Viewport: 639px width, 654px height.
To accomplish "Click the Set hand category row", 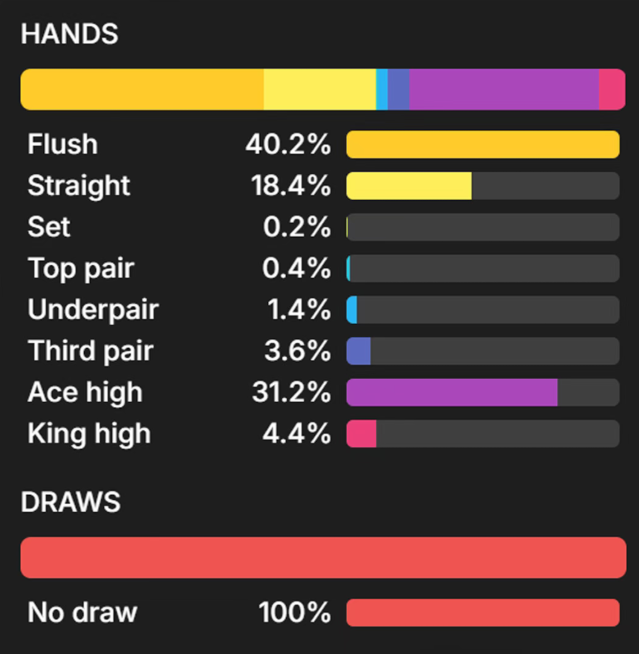I will click(323, 227).
